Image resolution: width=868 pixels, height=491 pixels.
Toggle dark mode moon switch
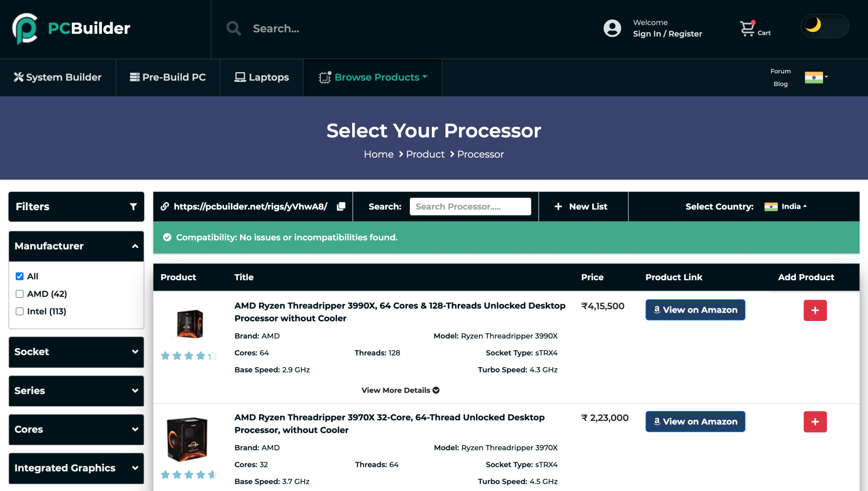point(824,26)
